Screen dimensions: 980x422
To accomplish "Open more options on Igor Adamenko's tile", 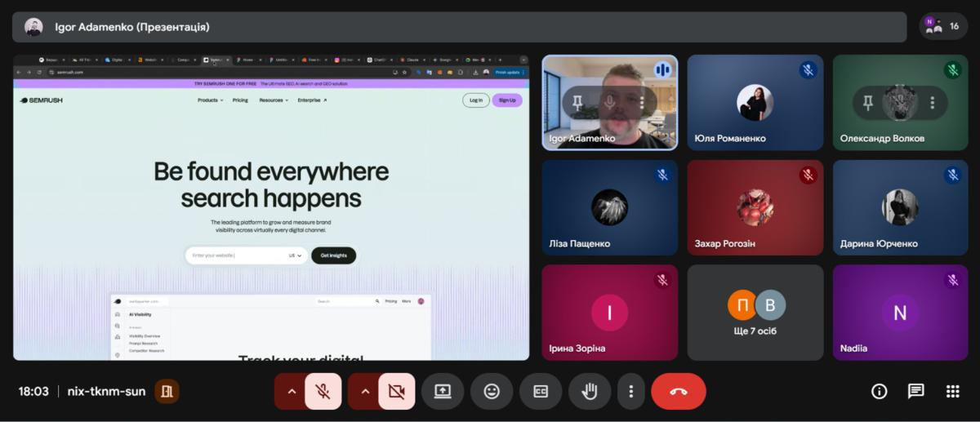I will point(642,102).
